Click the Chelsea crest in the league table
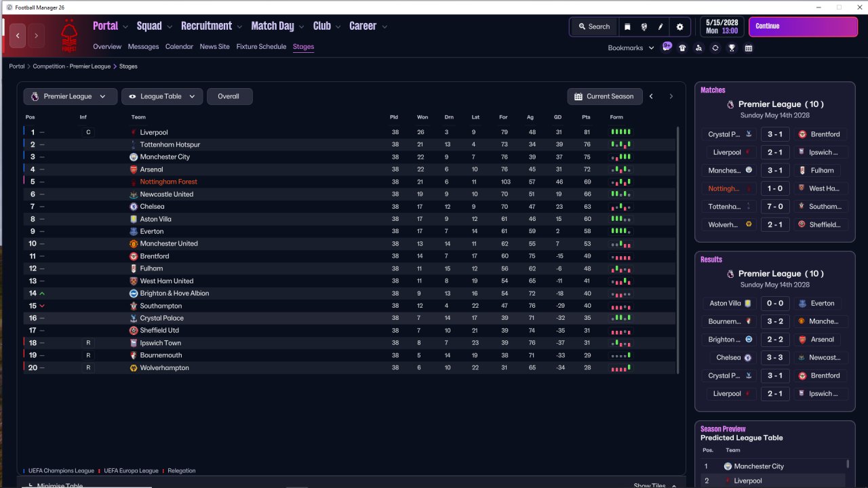Image resolution: width=868 pixels, height=488 pixels. [x=134, y=207]
